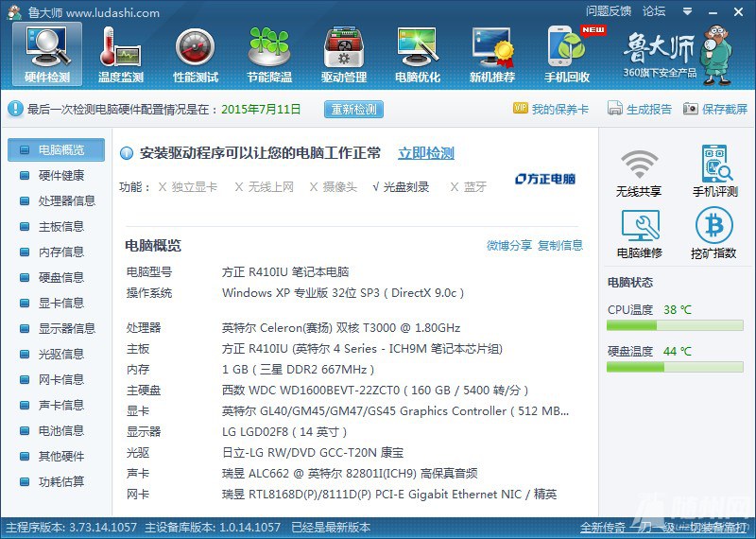The height and width of the screenshot is (539, 756).
Task: Click the 独立显卡 feature indicator
Action: (x=188, y=186)
